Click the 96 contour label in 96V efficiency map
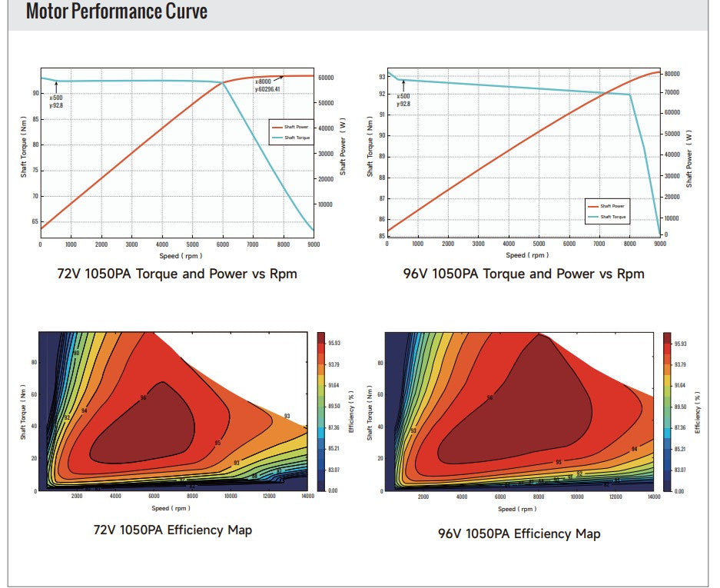Viewport: 720px width, 588px height. pyautogui.click(x=489, y=397)
